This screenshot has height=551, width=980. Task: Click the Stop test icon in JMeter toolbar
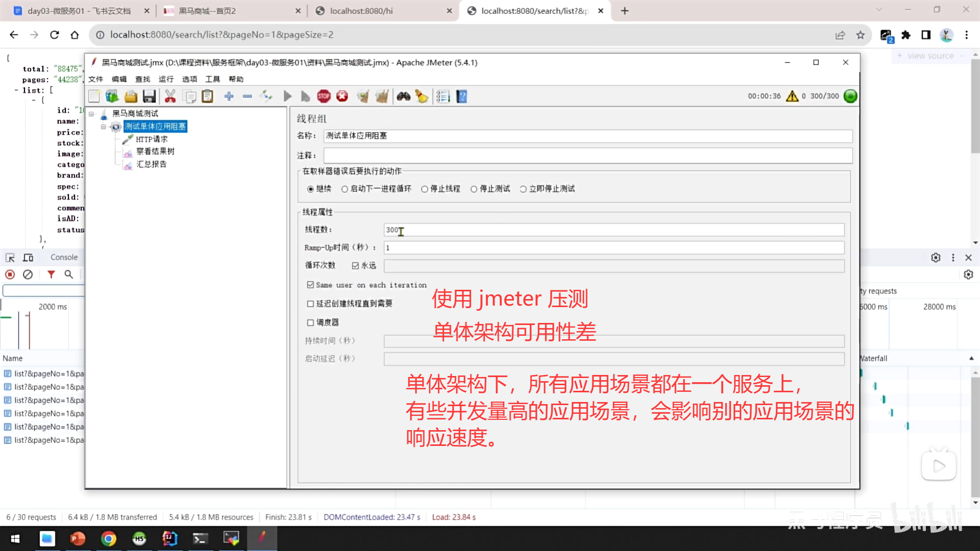324,96
